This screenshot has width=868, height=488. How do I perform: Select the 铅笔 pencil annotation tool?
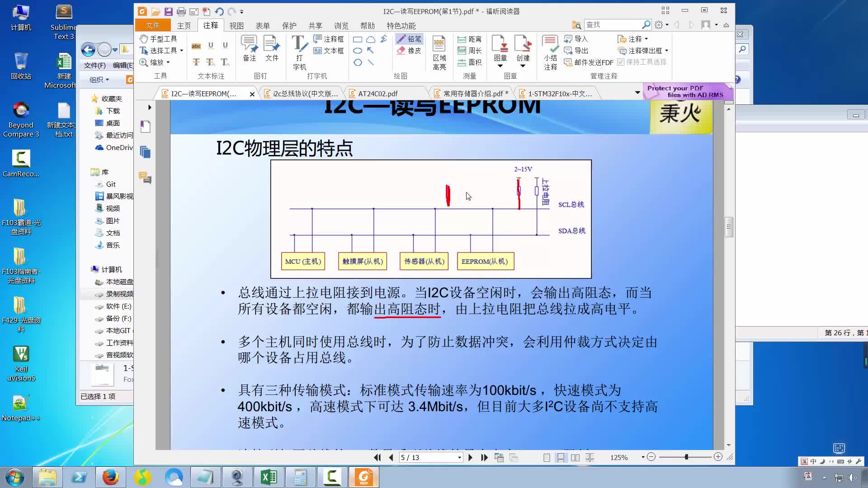[x=407, y=39]
